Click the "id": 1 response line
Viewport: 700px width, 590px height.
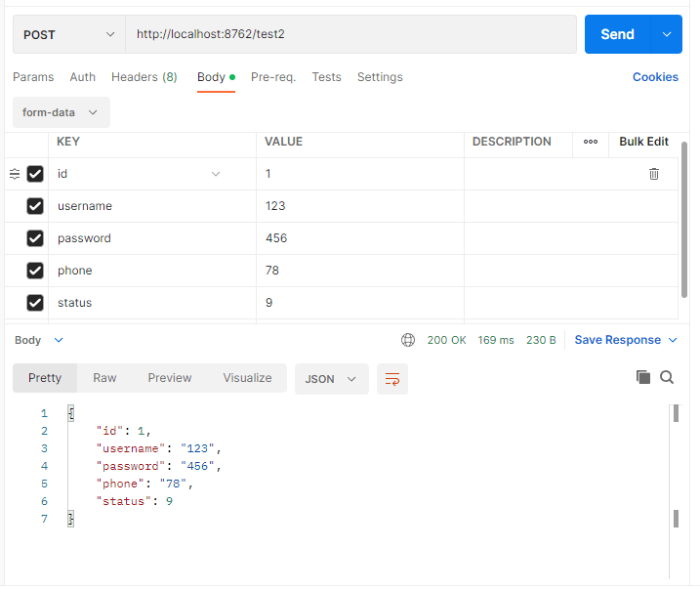click(124, 431)
